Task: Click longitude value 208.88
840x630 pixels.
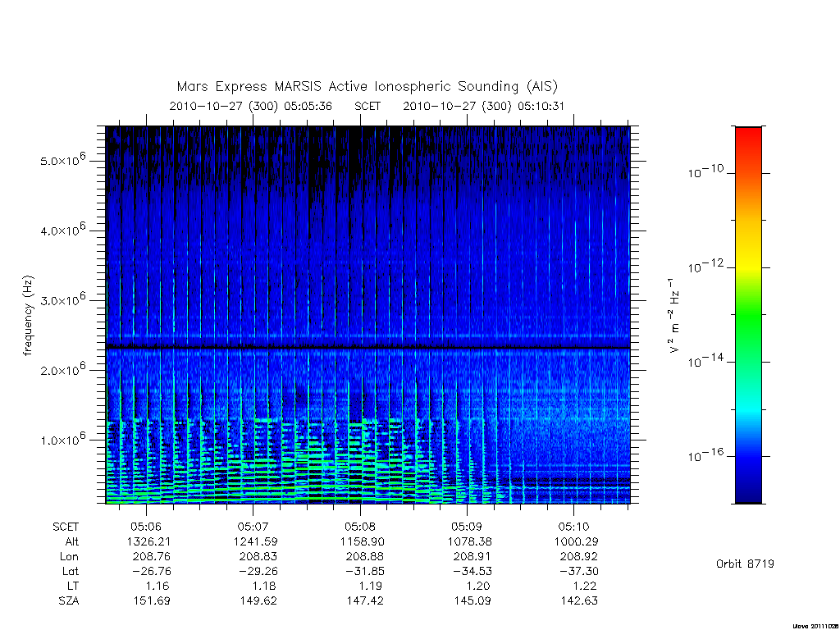Action: click(365, 557)
